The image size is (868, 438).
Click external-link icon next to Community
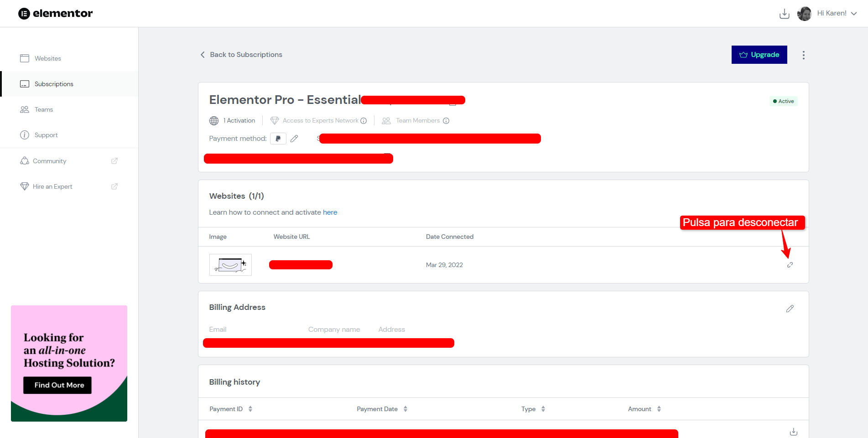click(x=114, y=161)
